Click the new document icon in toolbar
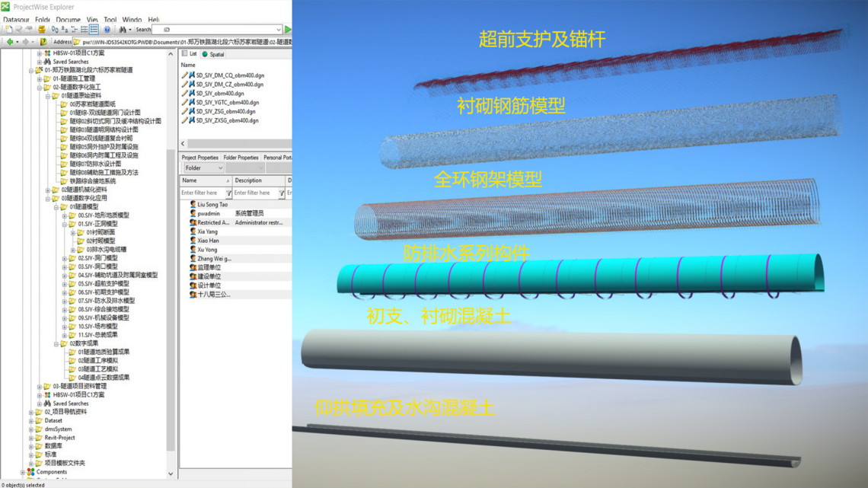Viewport: 868px width, 488px height. coord(8,30)
